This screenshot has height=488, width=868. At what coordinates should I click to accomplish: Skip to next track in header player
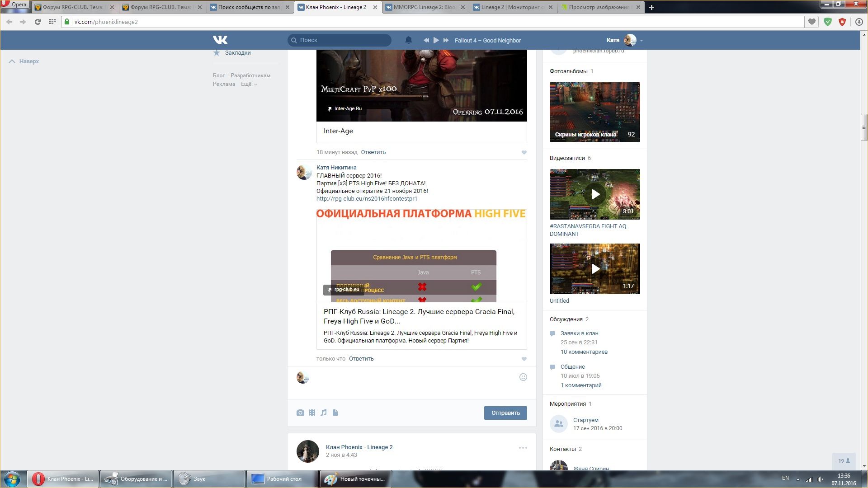pos(446,40)
